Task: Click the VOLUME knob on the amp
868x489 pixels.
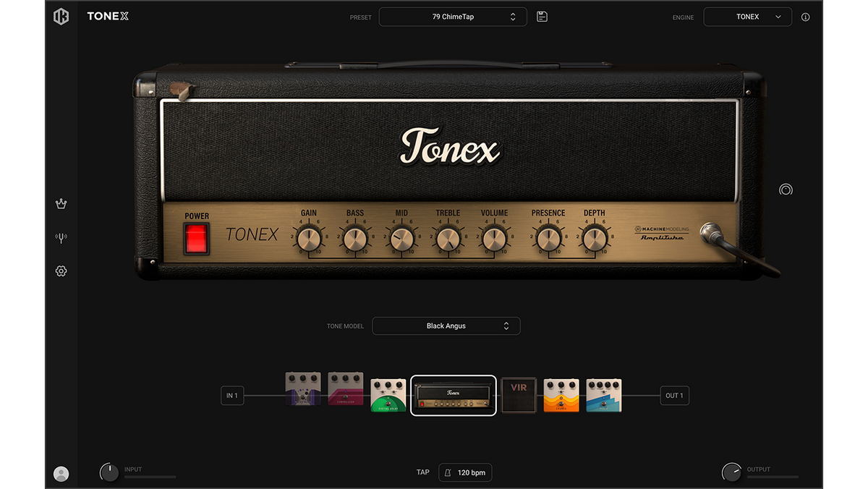Action: point(494,238)
